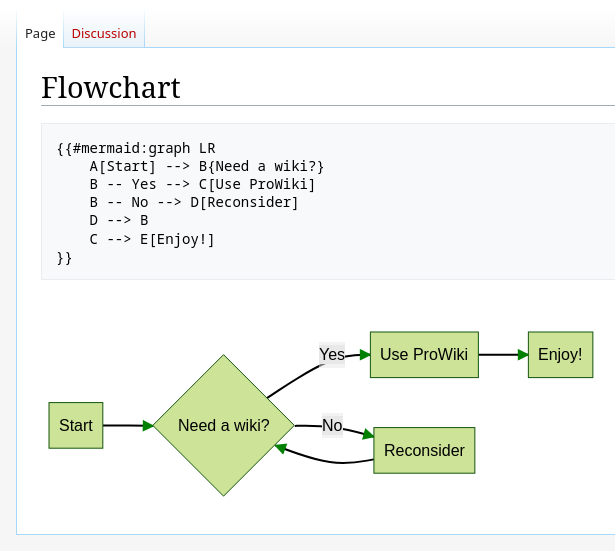Viewport: 615px width, 551px height.
Task: Click the Flowchart page heading
Action: (x=111, y=87)
